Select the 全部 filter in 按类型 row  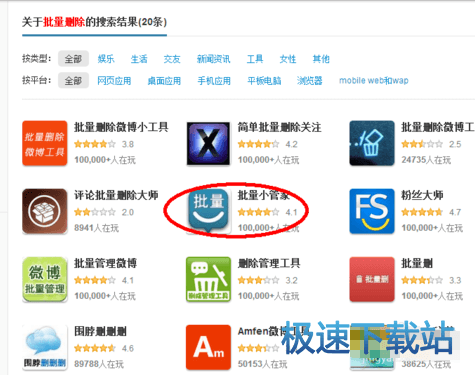tap(73, 59)
